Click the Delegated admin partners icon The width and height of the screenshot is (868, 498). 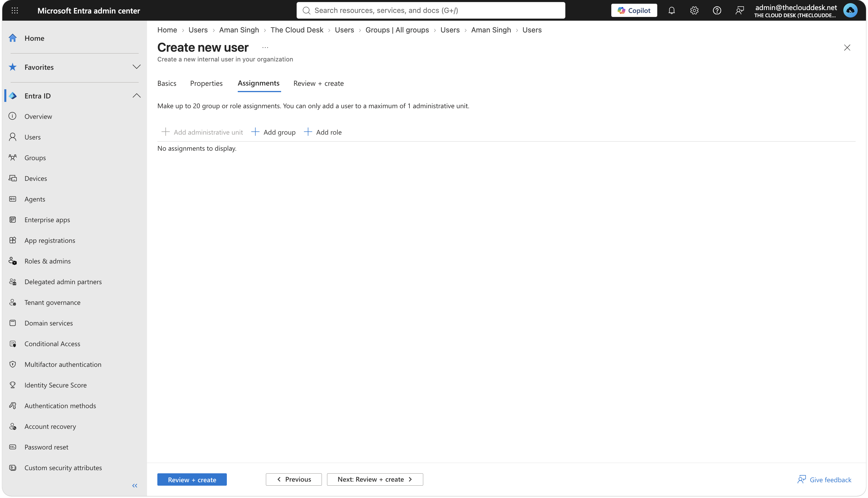point(13,282)
